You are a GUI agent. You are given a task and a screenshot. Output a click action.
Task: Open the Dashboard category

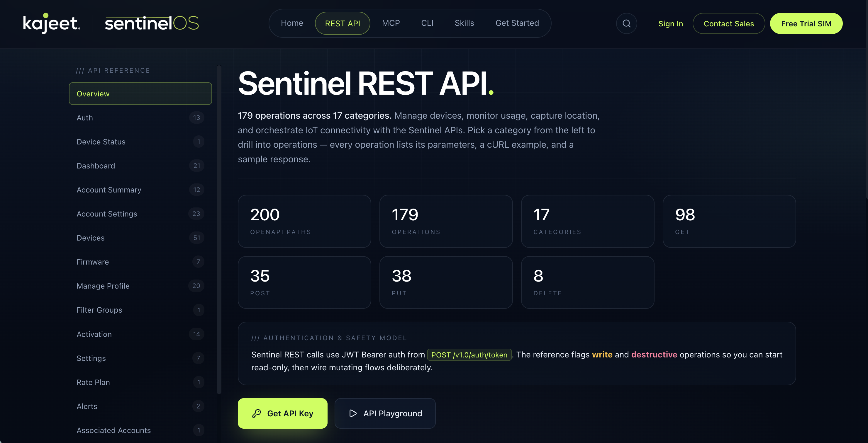pyautogui.click(x=140, y=166)
